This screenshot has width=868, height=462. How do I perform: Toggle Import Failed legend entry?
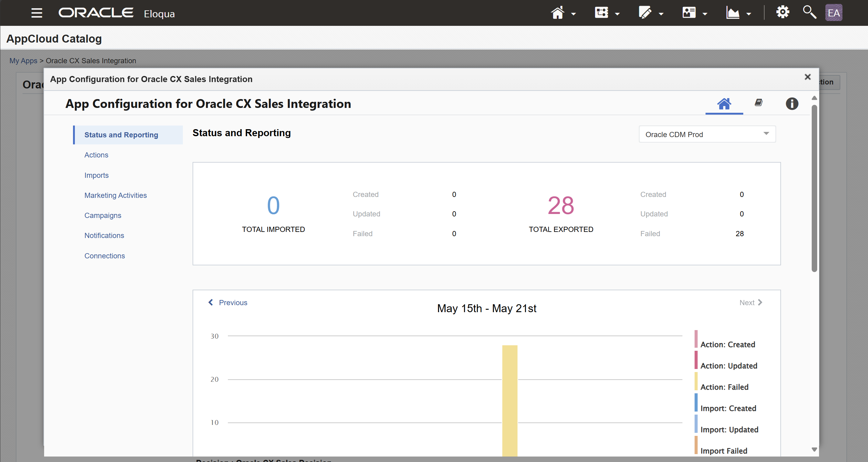point(724,450)
